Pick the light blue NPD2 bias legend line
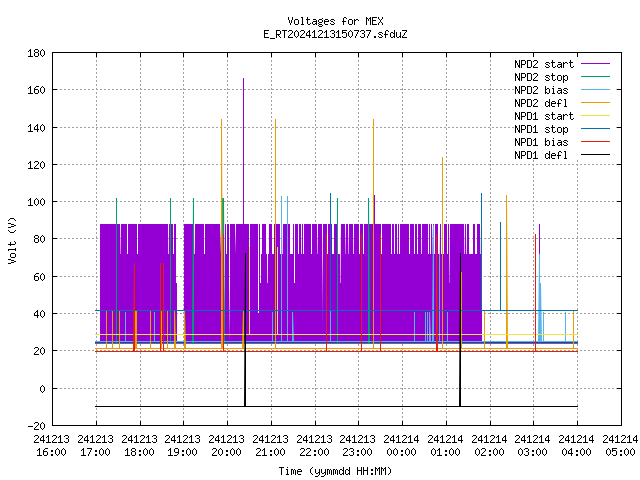 (x=595, y=89)
